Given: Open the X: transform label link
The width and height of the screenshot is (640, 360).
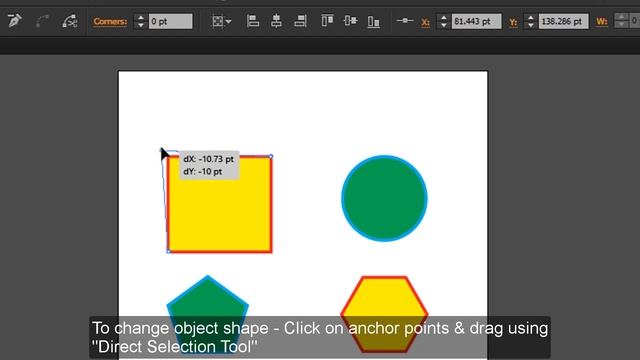Looking at the screenshot, I should click(425, 22).
